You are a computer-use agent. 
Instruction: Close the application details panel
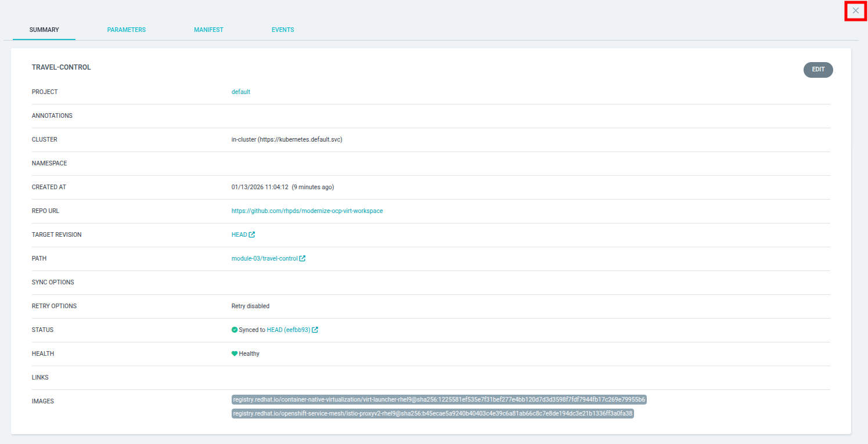855,10
